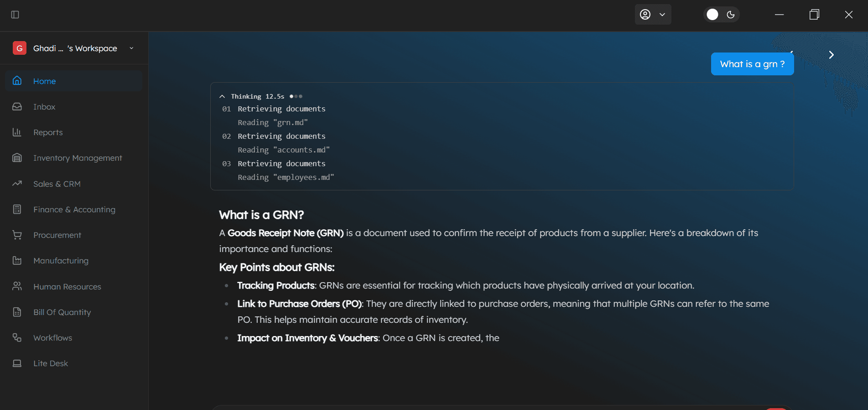Open Lite Desk from the sidebar menu
The width and height of the screenshot is (868, 410).
coord(51,363)
